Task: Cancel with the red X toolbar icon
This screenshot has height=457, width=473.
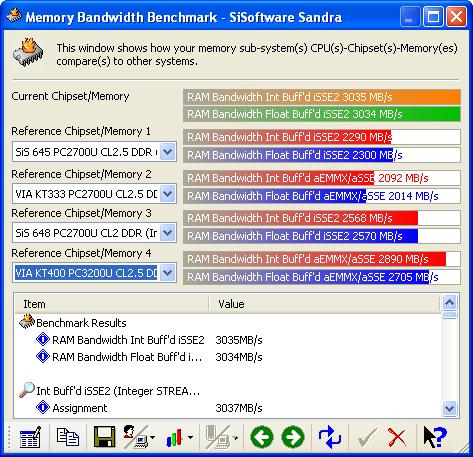Action: tap(397, 437)
